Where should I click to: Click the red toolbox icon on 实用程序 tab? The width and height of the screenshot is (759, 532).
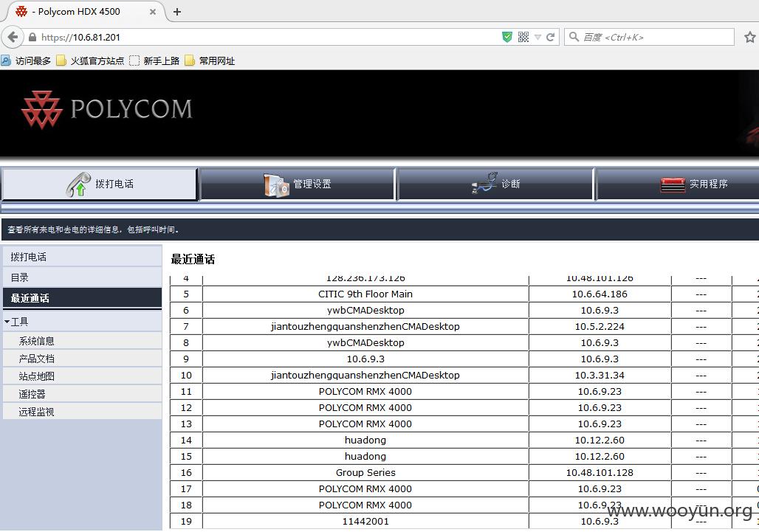(673, 184)
